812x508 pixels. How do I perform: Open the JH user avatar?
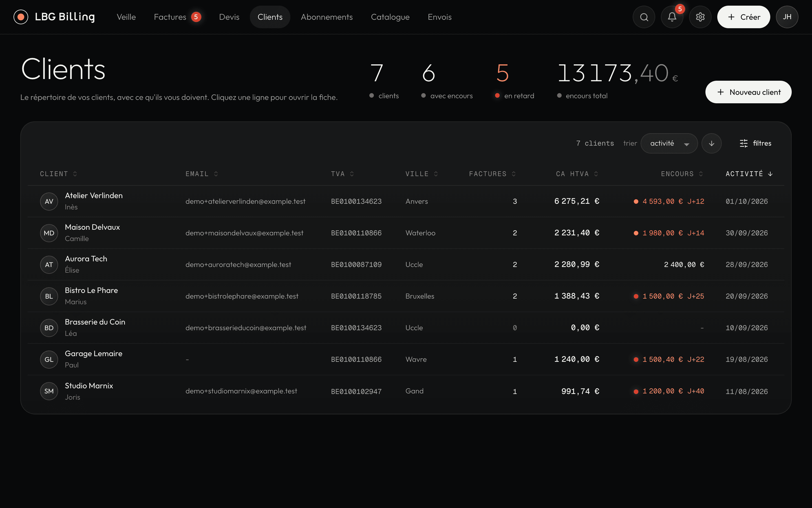coord(787,17)
